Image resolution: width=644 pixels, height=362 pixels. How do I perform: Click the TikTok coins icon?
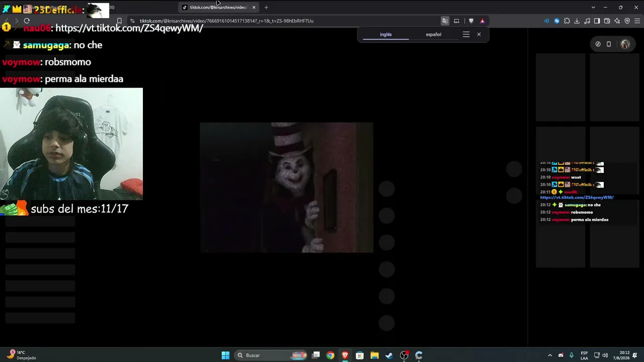[x=598, y=44]
